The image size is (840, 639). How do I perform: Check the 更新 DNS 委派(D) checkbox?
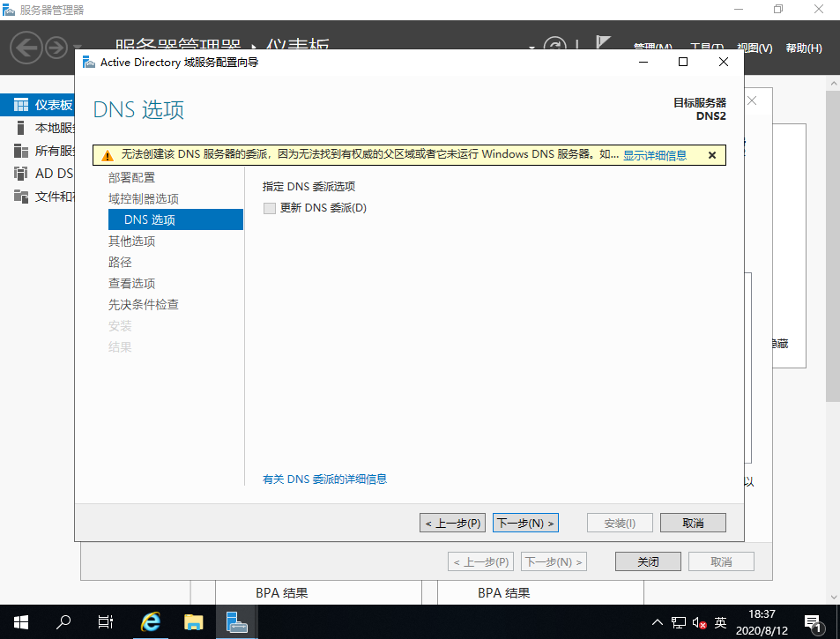click(x=270, y=208)
